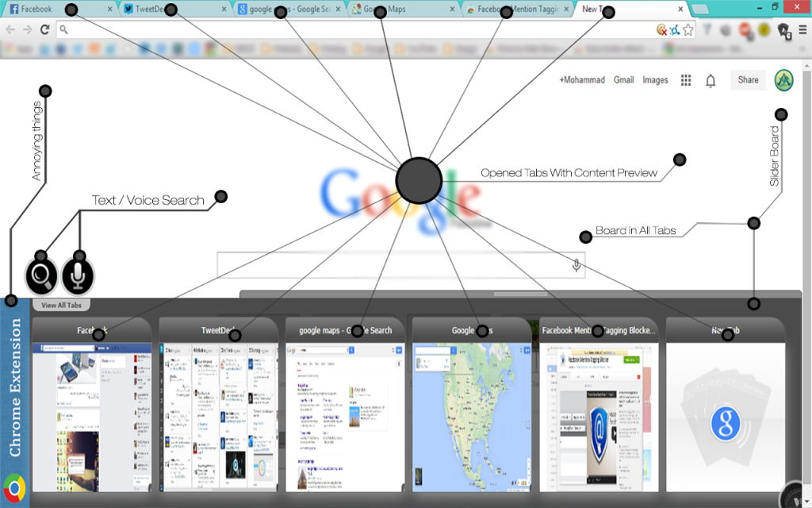This screenshot has width=812, height=508.
Task: Click the small microphone inside Google search box
Action: tap(576, 265)
